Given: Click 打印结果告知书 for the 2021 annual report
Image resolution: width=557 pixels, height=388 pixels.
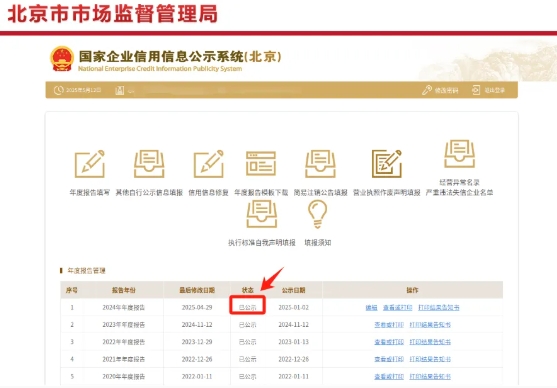Looking at the screenshot, I should (x=430, y=359).
